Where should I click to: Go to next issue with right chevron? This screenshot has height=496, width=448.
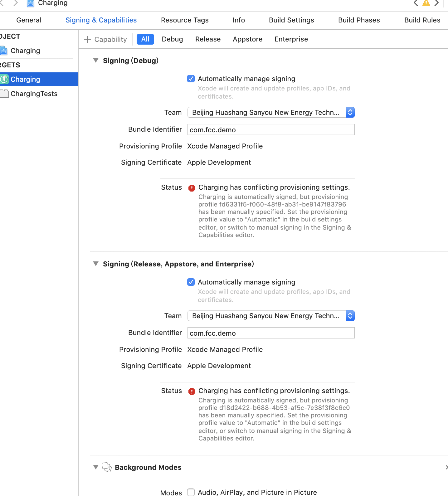(x=437, y=3)
